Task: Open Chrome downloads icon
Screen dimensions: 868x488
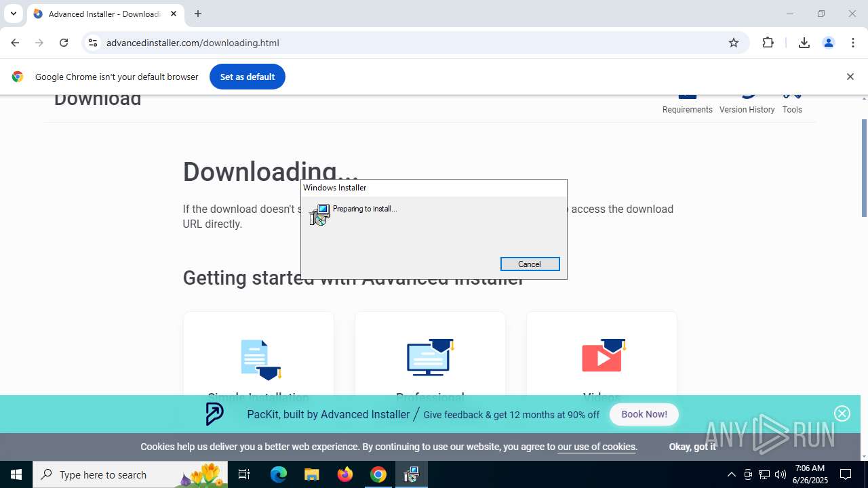Action: pos(804,43)
